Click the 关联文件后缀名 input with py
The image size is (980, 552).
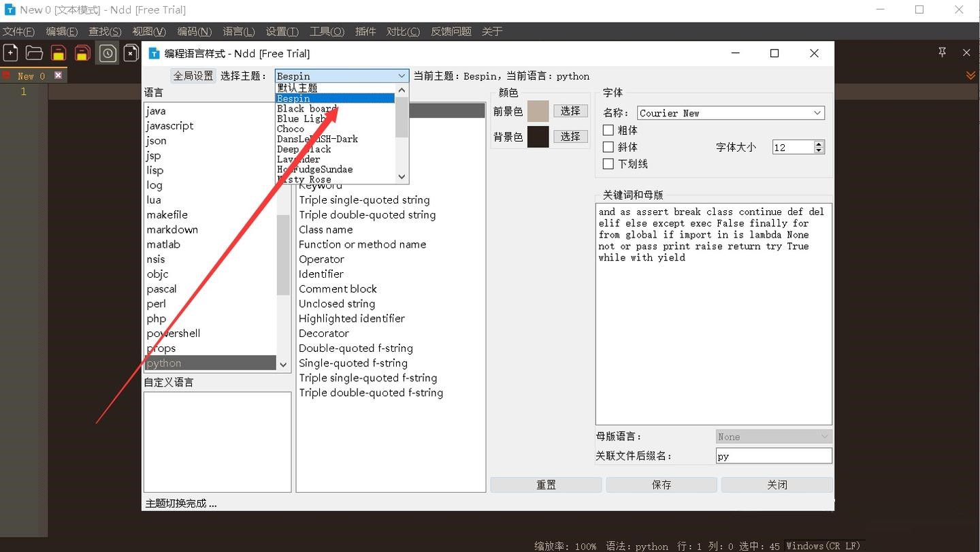pyautogui.click(x=774, y=456)
